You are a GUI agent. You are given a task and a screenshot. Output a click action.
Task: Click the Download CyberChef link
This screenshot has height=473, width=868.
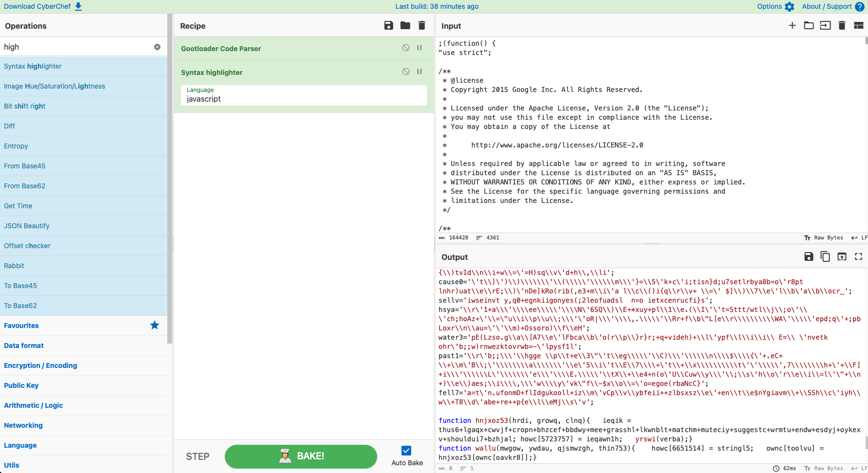coord(43,6)
